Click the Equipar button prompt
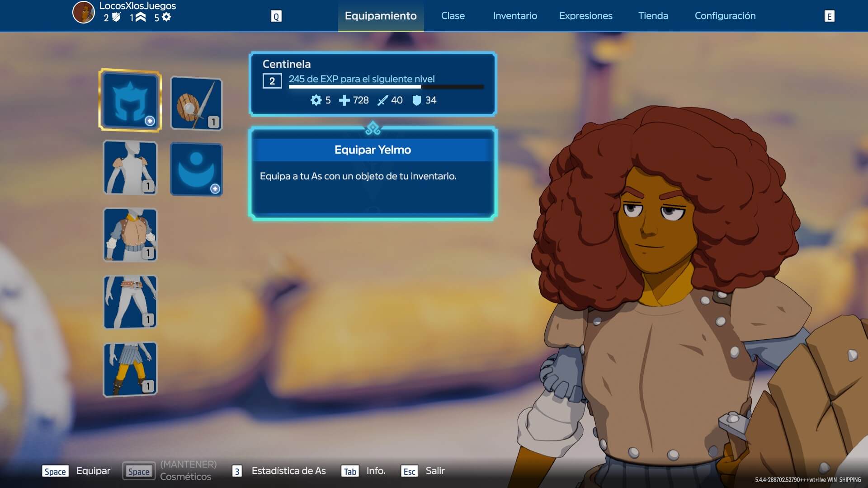The image size is (868, 488). pyautogui.click(x=93, y=471)
